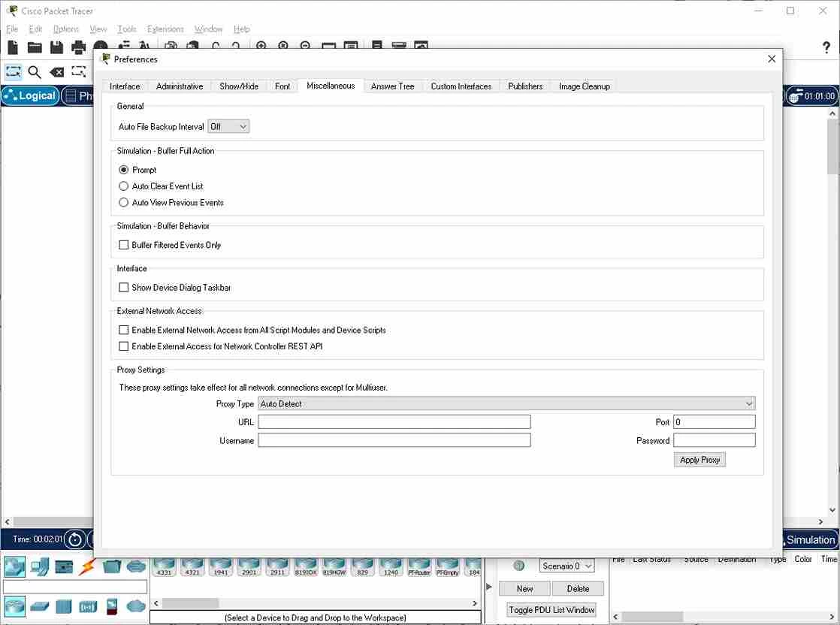Open the help question mark icon
Screen dimensions: 840x625
(826, 47)
